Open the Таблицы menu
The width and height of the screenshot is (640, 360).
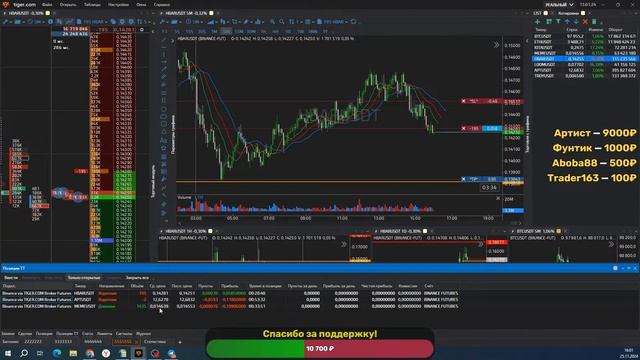[x=92, y=4]
